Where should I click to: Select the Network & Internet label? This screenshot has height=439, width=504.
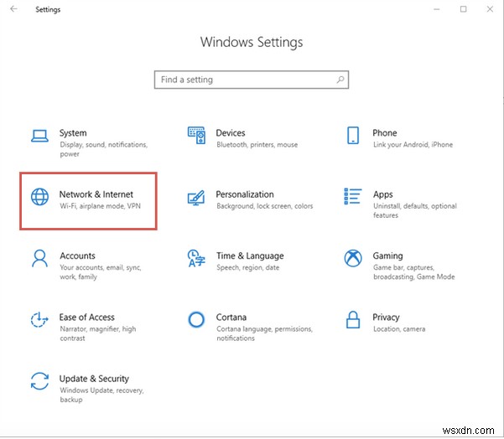click(x=96, y=194)
